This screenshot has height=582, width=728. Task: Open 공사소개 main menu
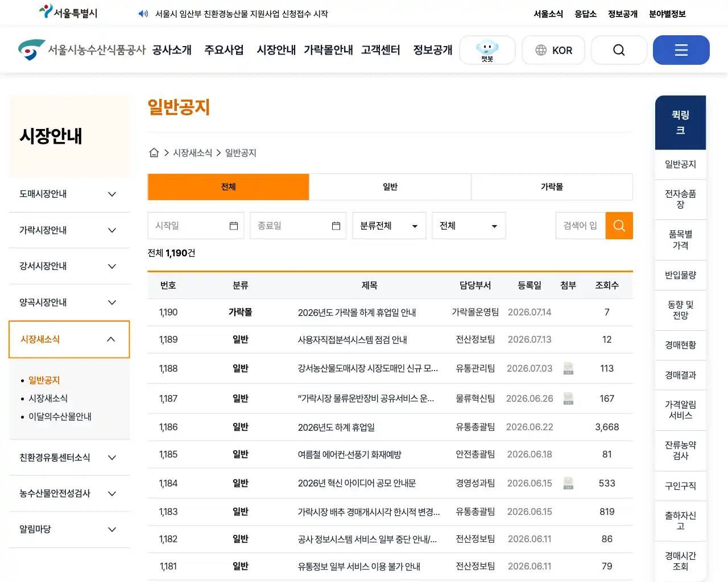(172, 50)
